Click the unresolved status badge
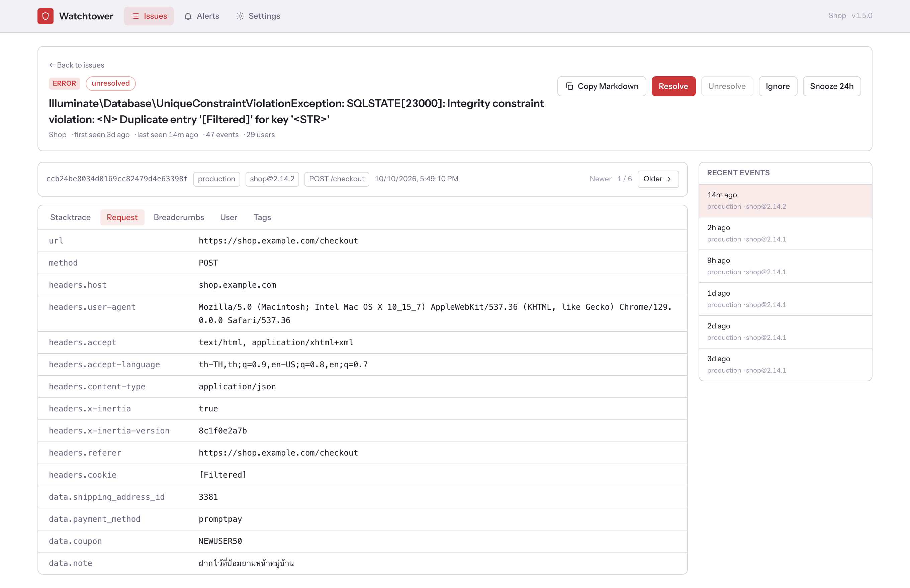The width and height of the screenshot is (910, 588). [111, 84]
